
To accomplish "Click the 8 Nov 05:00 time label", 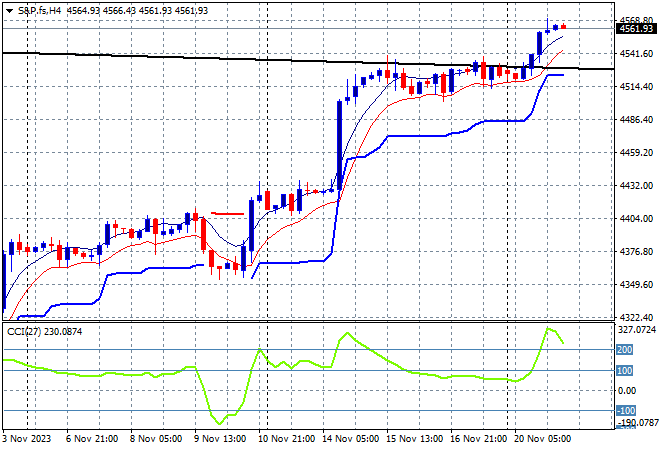I will click(x=156, y=439).
